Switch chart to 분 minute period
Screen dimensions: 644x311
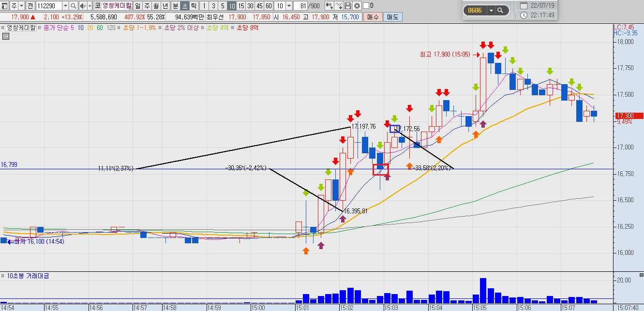(x=175, y=6)
